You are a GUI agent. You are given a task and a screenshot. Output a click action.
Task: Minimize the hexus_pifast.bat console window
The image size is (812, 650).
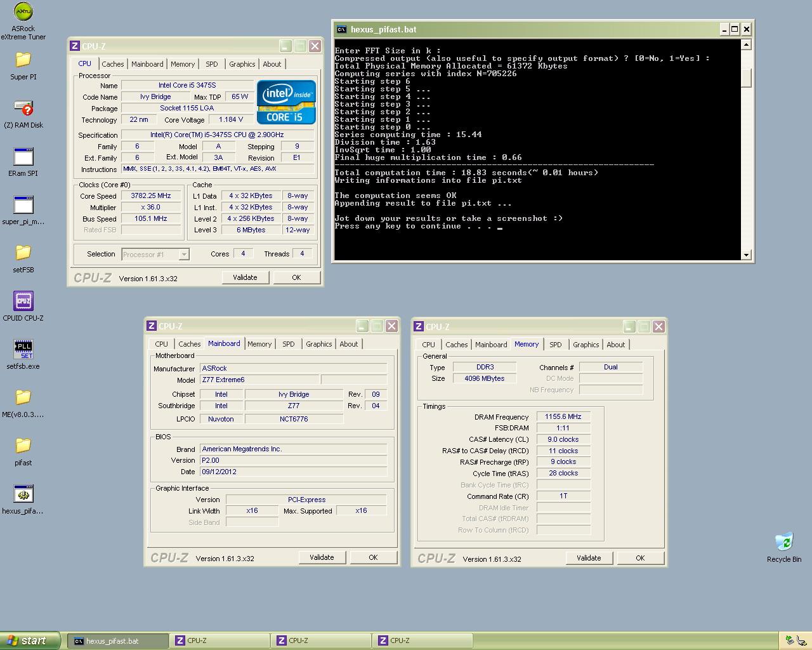pos(724,29)
